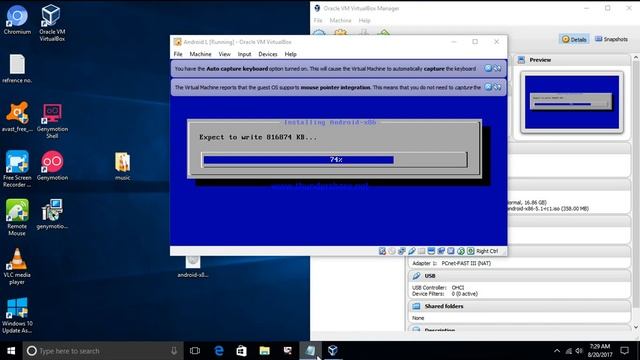Open the Chromium desktop shortcut
The image size is (640, 360).
[x=17, y=20]
